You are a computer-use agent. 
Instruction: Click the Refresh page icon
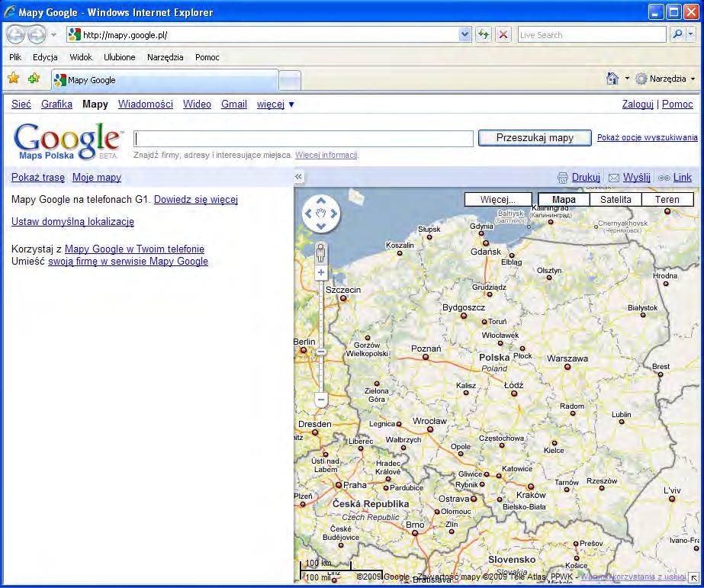pyautogui.click(x=484, y=34)
